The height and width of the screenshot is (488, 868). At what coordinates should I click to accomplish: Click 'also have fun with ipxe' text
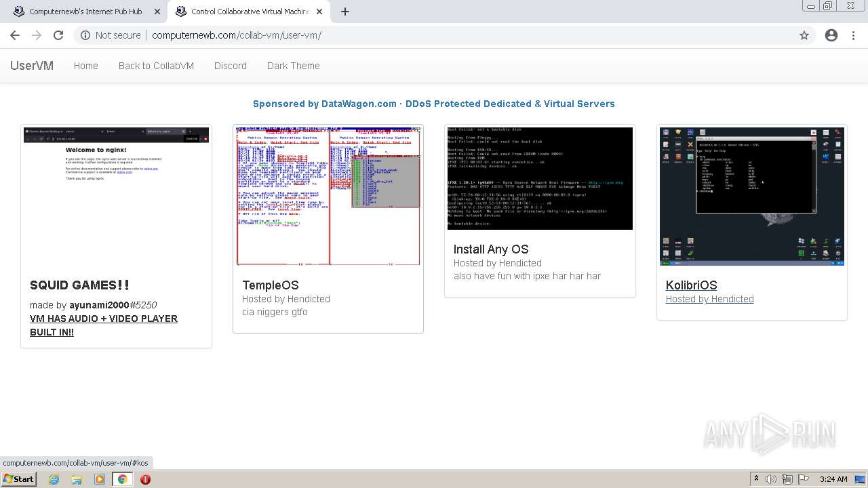[527, 276]
